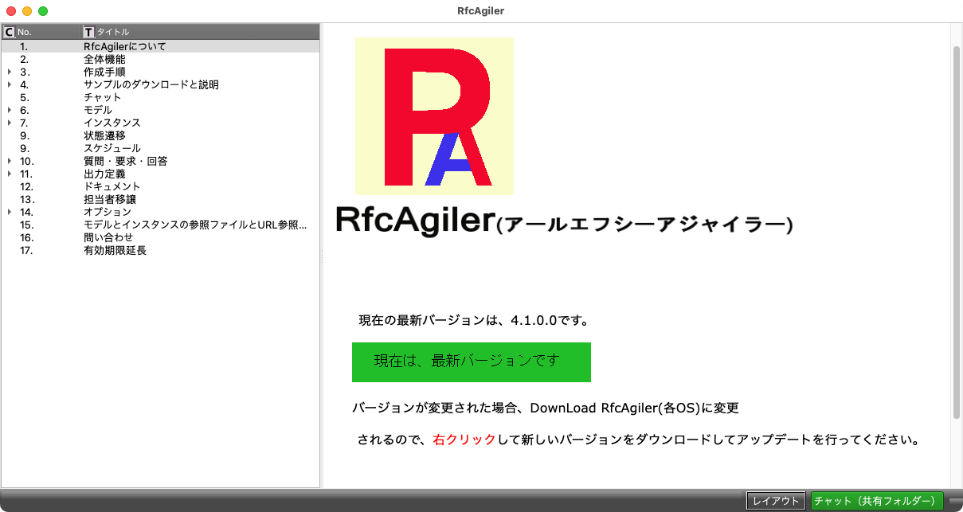
Task: Expand row 14 オプション
Action: [9, 212]
